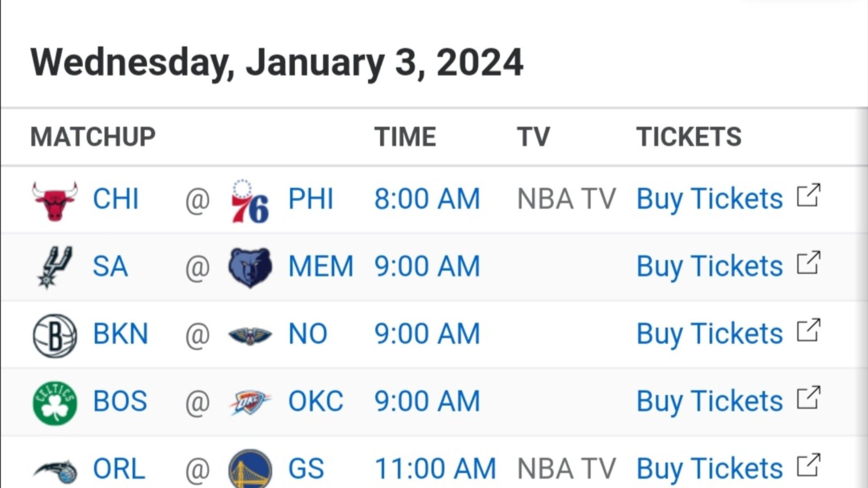Buy Tickets for SA at MEM
The image size is (868, 488).
pyautogui.click(x=709, y=266)
